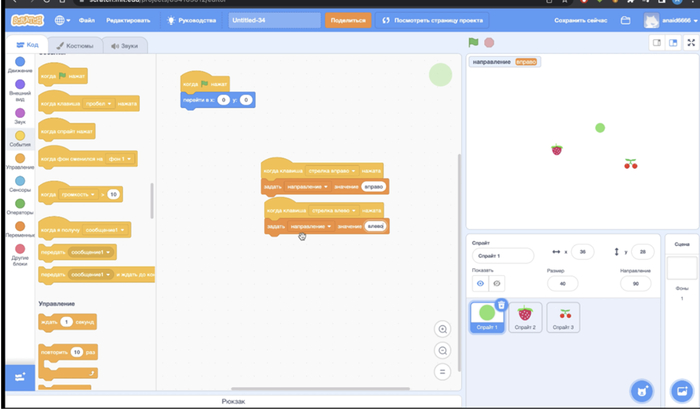This screenshot has height=410, width=700.
Task: Show sprite using the eye icon
Action: pyautogui.click(x=480, y=283)
